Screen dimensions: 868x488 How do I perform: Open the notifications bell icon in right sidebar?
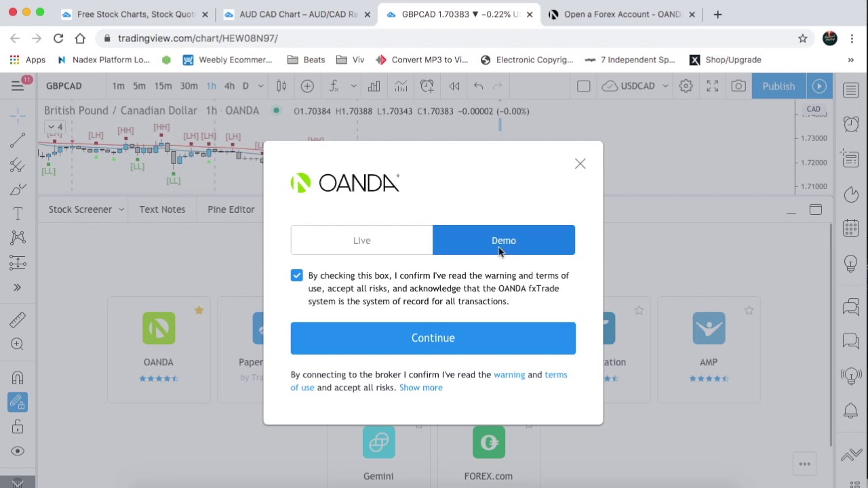click(851, 410)
